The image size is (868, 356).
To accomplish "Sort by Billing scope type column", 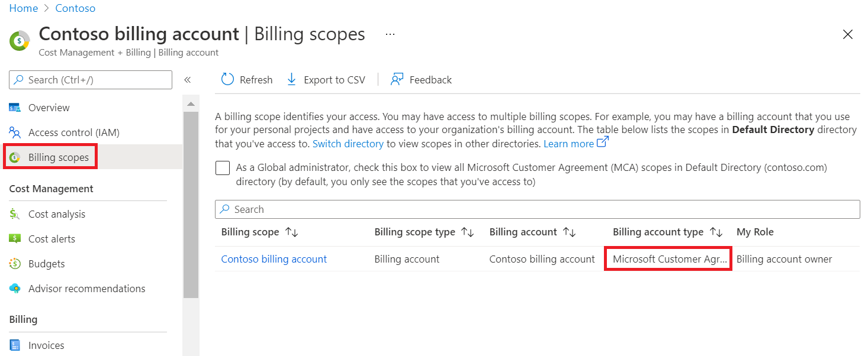I will pos(468,232).
